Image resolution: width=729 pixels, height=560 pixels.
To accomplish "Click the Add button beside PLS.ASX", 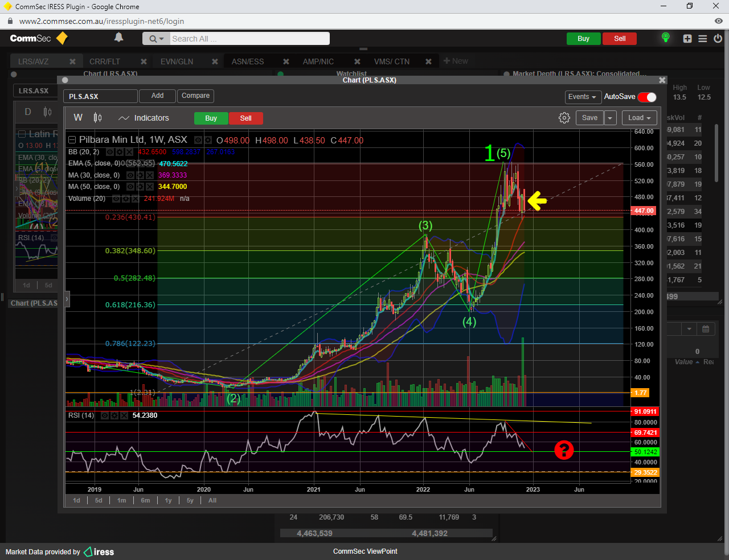I will tap(157, 96).
